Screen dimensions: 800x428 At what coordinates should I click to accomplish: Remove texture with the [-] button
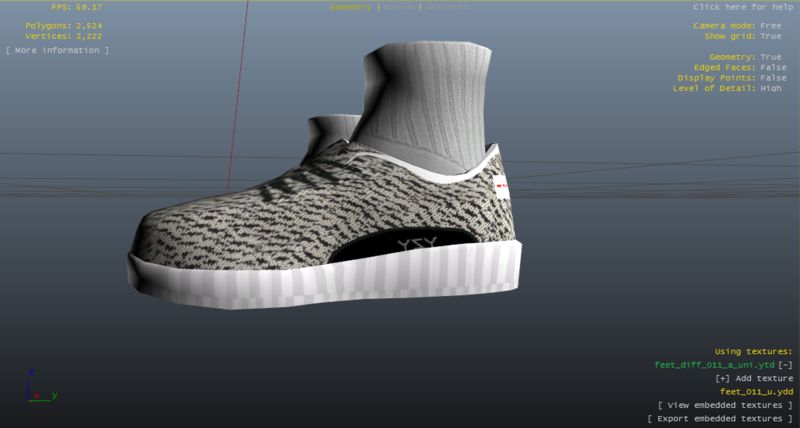(786, 365)
